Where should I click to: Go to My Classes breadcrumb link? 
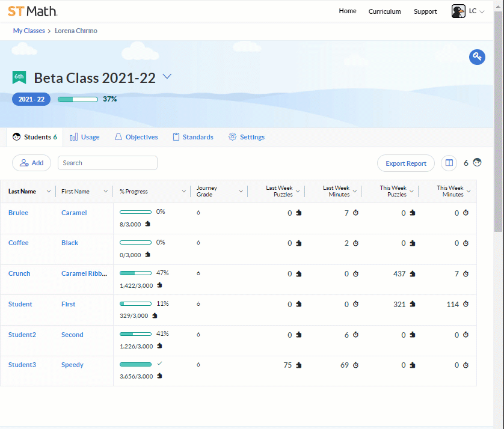(x=29, y=31)
